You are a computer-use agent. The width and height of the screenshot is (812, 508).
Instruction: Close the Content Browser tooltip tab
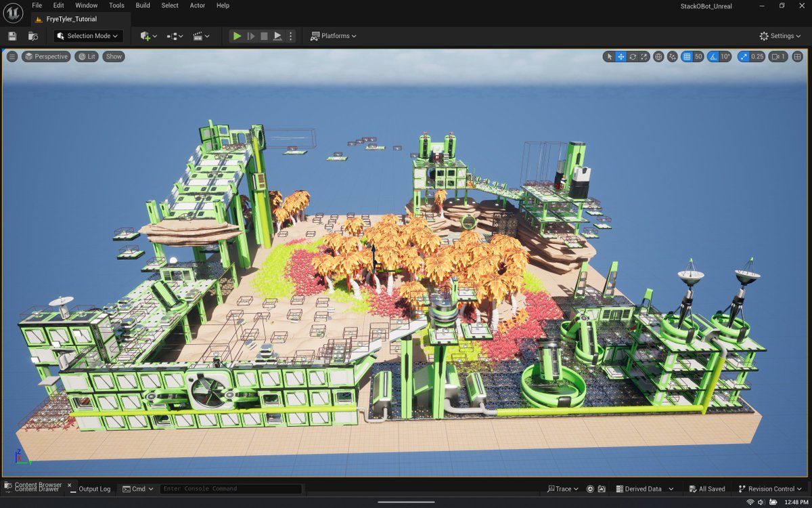69,485
